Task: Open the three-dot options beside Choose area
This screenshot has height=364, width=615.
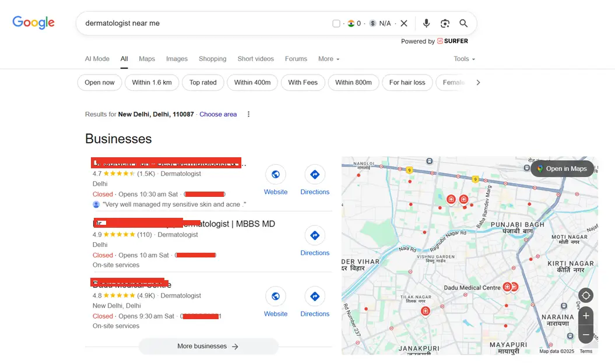Action: pos(248,114)
